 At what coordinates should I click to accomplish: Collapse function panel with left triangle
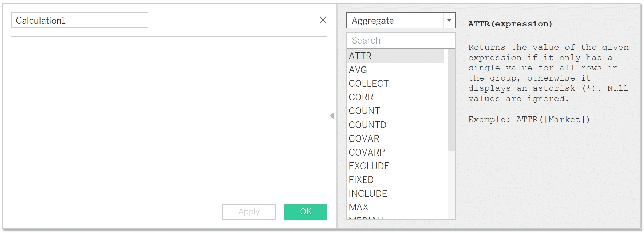point(332,116)
